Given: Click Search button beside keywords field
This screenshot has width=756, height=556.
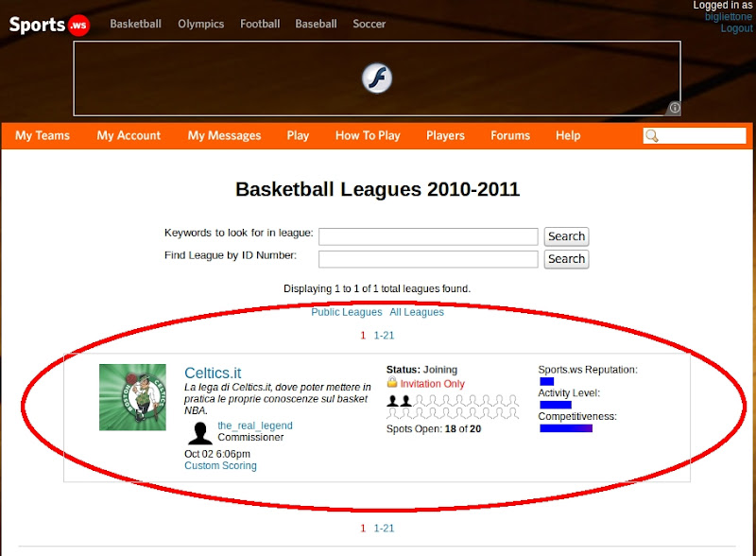Looking at the screenshot, I should pos(566,236).
